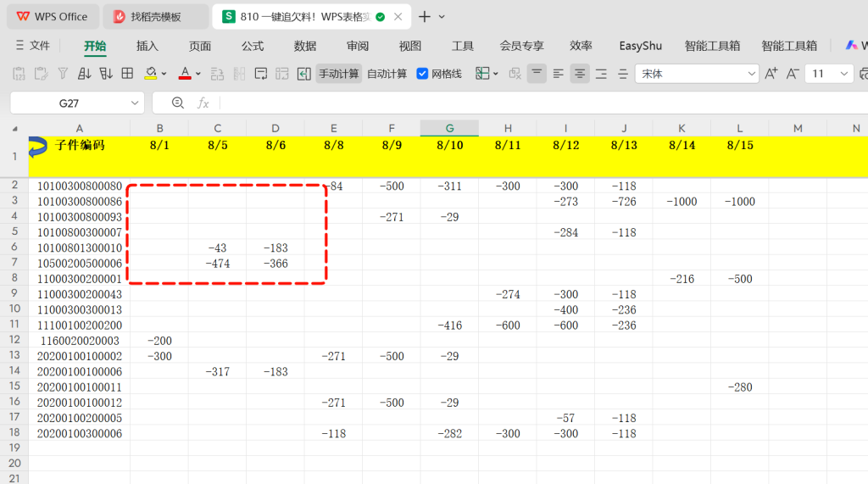The width and height of the screenshot is (868, 484).
Task: Open the EasyShu tab
Action: coord(641,46)
